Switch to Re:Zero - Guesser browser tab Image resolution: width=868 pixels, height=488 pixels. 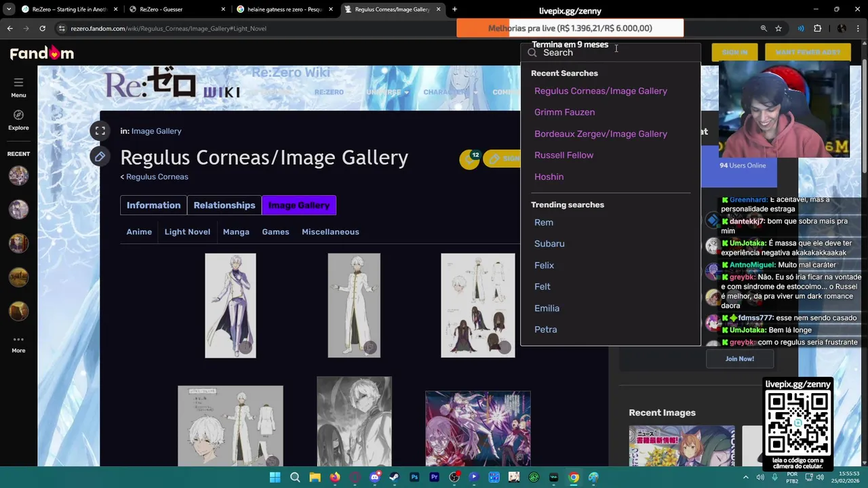click(176, 9)
